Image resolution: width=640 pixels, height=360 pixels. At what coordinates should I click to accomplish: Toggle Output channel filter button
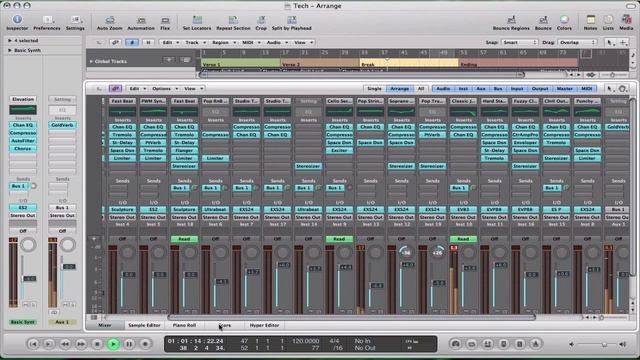pyautogui.click(x=540, y=89)
